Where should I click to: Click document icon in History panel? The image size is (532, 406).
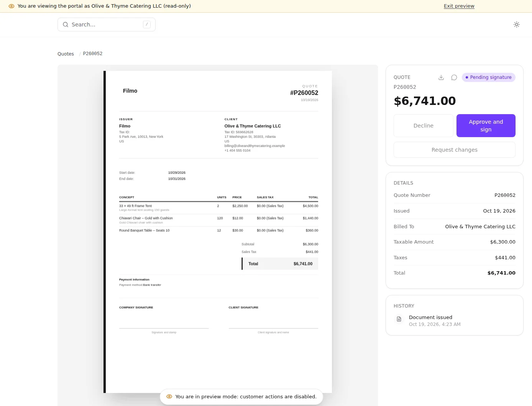pyautogui.click(x=399, y=319)
